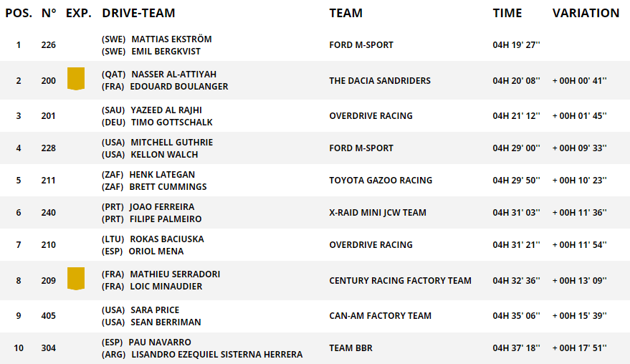Click Mitchell Guthrie's name
630x364 pixels.
(171, 143)
